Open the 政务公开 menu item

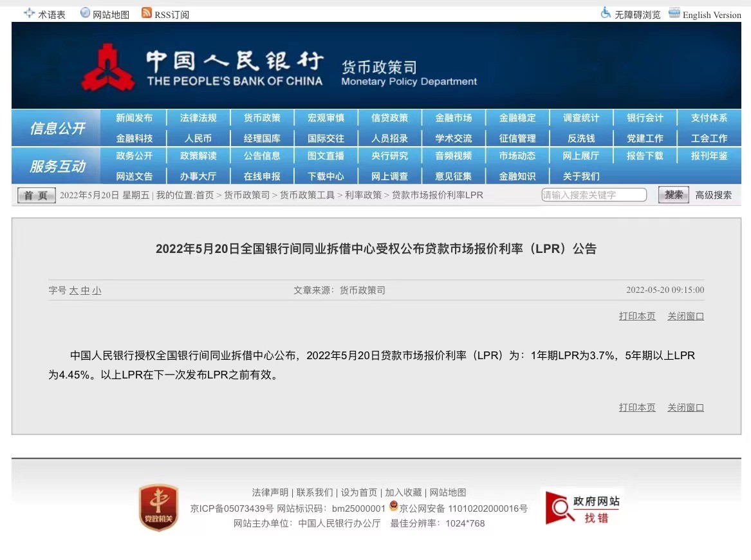pos(134,156)
